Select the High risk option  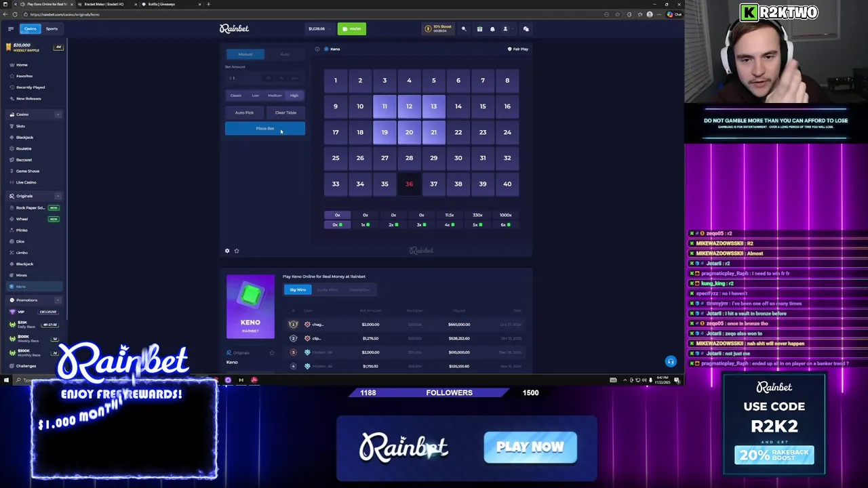[294, 96]
